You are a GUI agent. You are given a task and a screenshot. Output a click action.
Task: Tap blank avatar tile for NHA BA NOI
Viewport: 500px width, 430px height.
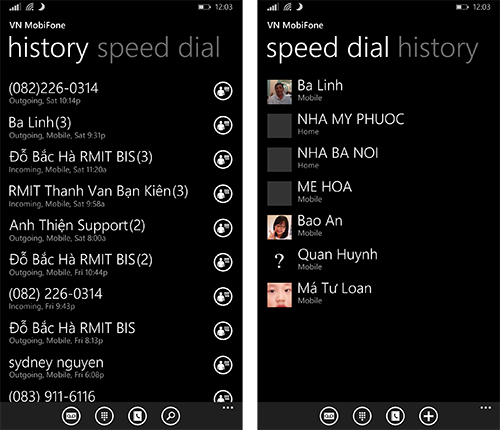click(279, 159)
